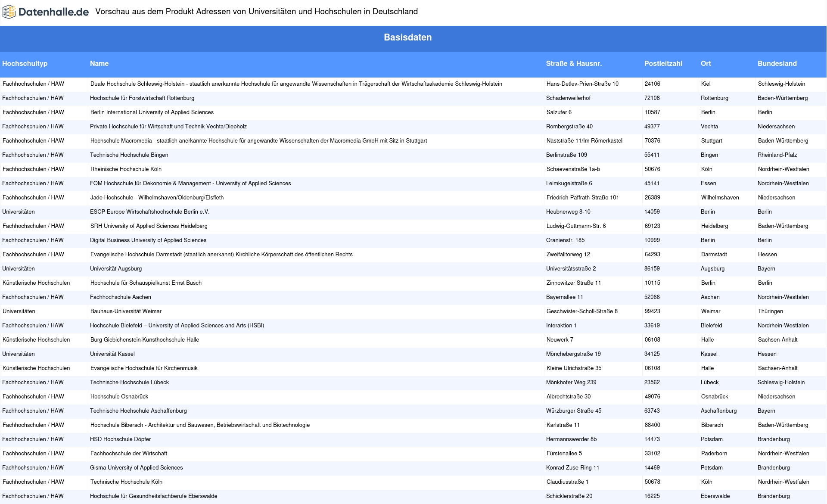Select postal code 24106
The image size is (827, 504).
coord(652,84)
